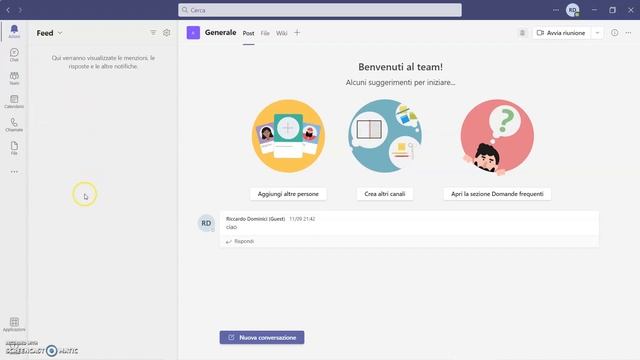The width and height of the screenshot is (640, 360).
Task: Click the add people illustration
Action: pos(288,136)
